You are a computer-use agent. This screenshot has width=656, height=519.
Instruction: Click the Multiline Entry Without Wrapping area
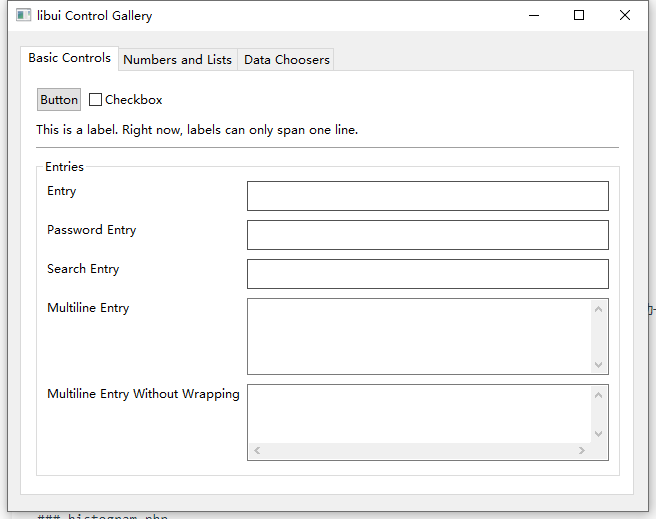point(419,413)
